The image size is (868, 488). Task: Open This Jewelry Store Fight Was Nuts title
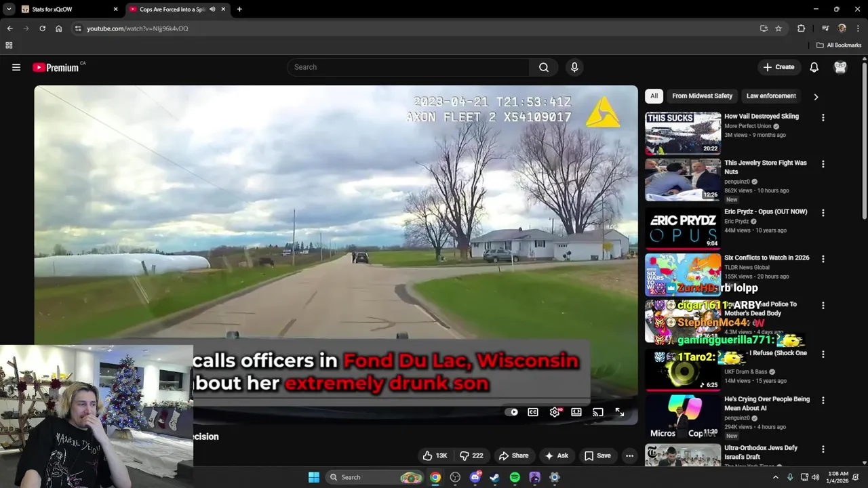[x=766, y=167]
